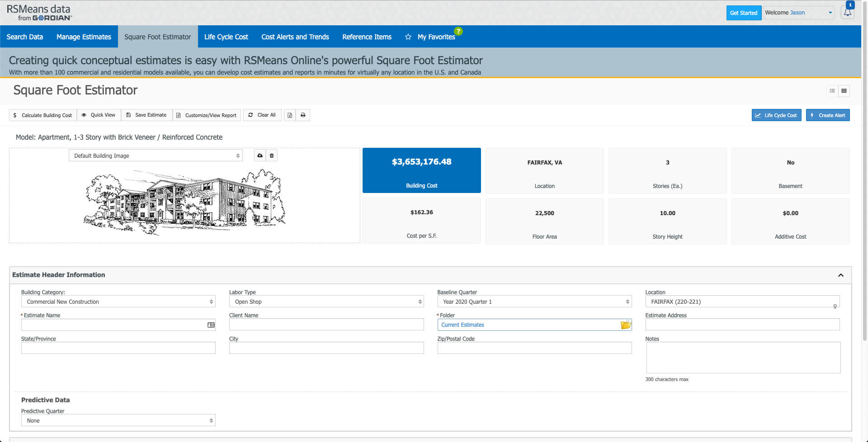Open the Predictive Quarter dropdown
868x442 pixels.
point(118,420)
